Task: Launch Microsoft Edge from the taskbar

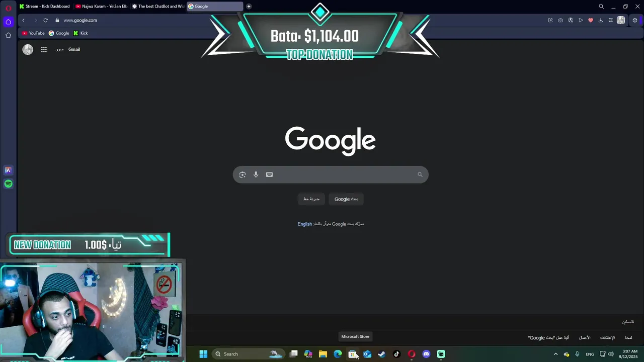Action: [x=338, y=354]
